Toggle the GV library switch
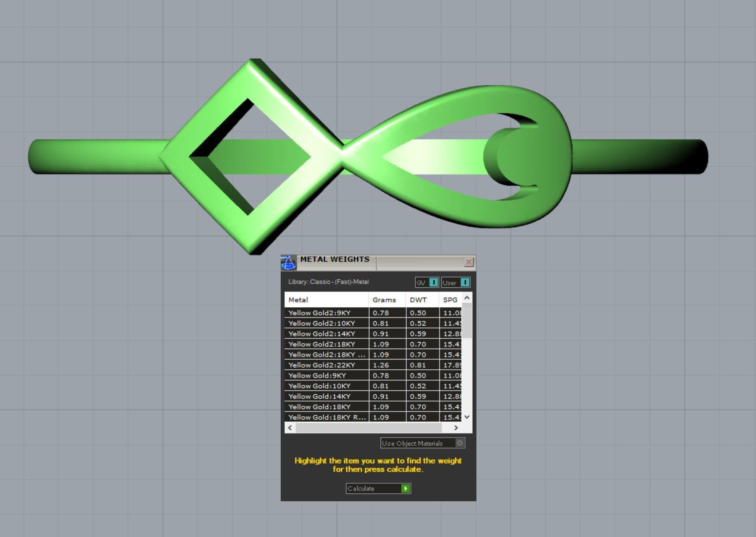 point(434,282)
